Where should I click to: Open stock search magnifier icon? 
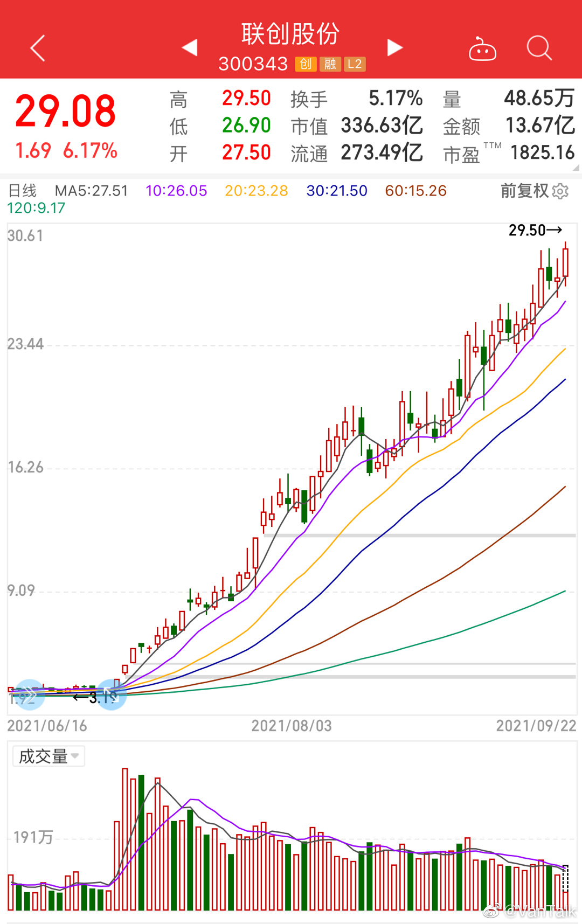[539, 48]
